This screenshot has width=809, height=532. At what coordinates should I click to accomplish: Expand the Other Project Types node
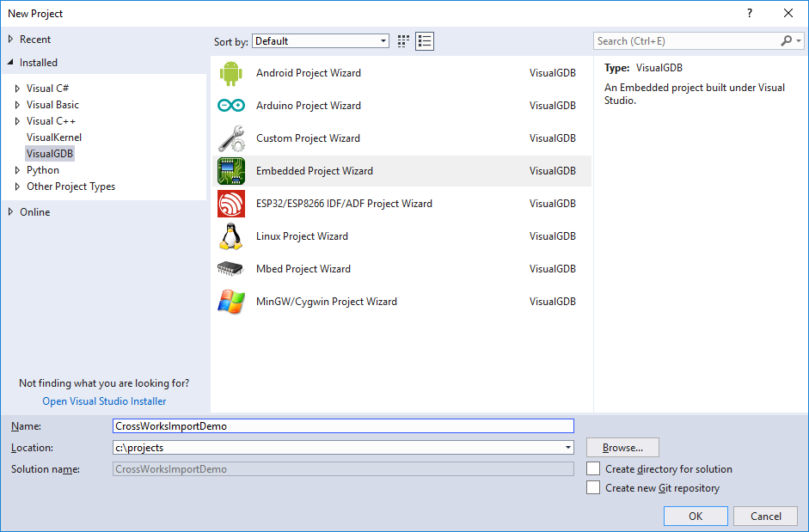(17, 187)
